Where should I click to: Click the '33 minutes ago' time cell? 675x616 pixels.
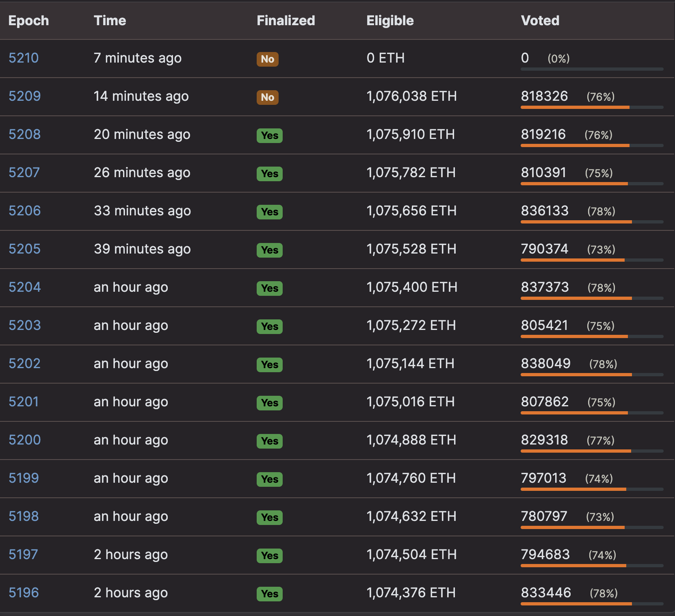(x=143, y=211)
